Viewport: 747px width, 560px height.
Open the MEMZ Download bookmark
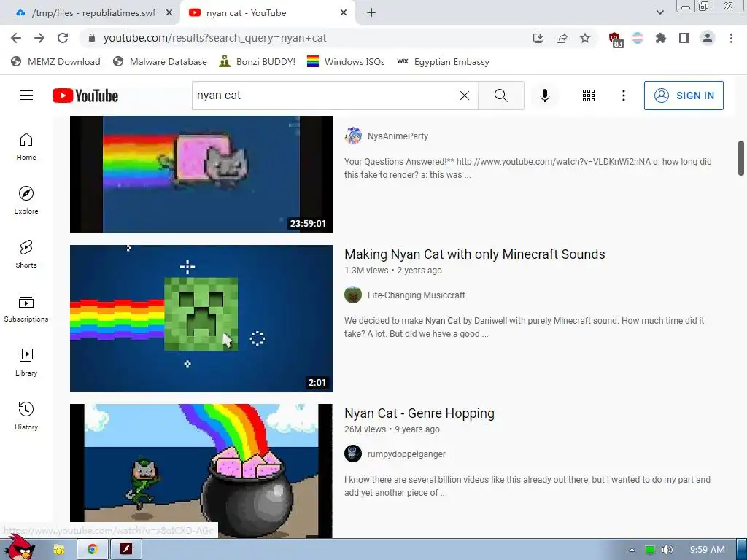tap(55, 61)
